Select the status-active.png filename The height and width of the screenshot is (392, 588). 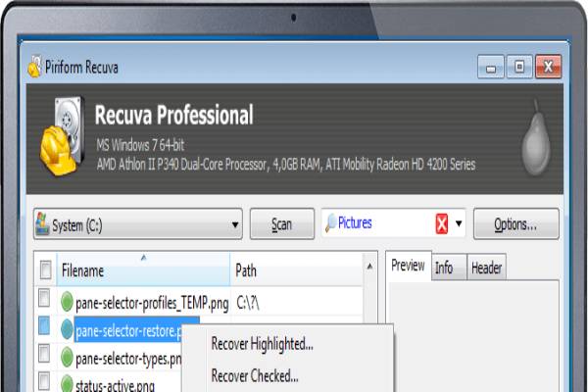click(115, 385)
